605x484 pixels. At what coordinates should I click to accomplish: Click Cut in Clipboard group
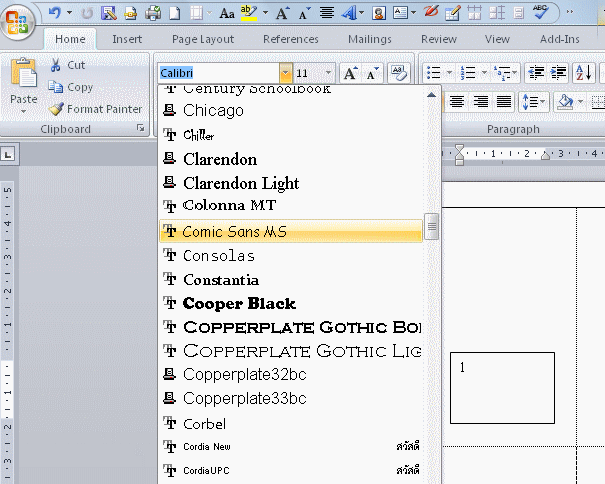pos(68,65)
